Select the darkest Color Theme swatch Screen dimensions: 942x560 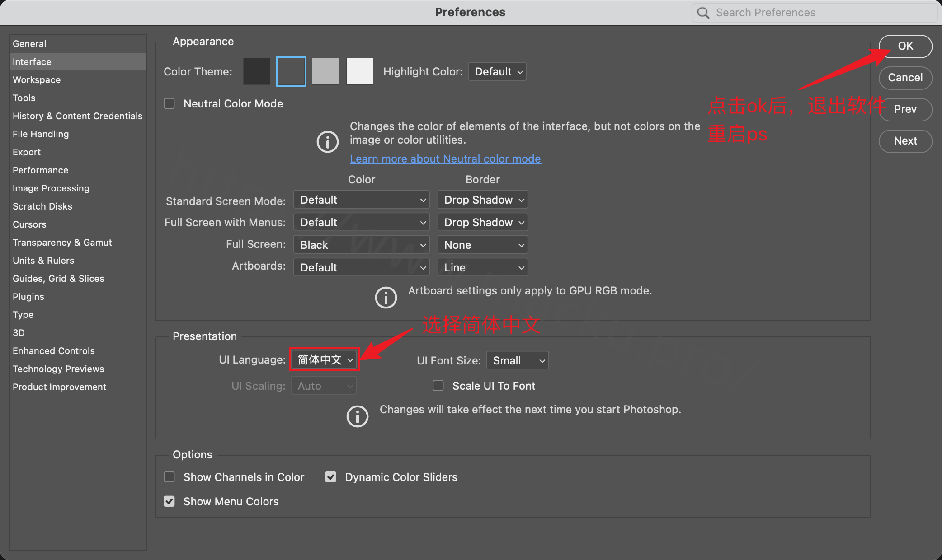point(256,71)
